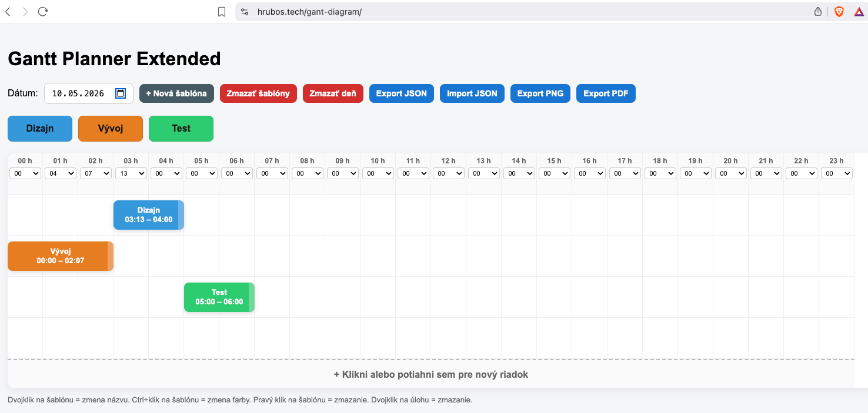This screenshot has width=868, height=413.
Task: Open minutes dropdown under 10 h
Action: [378, 173]
